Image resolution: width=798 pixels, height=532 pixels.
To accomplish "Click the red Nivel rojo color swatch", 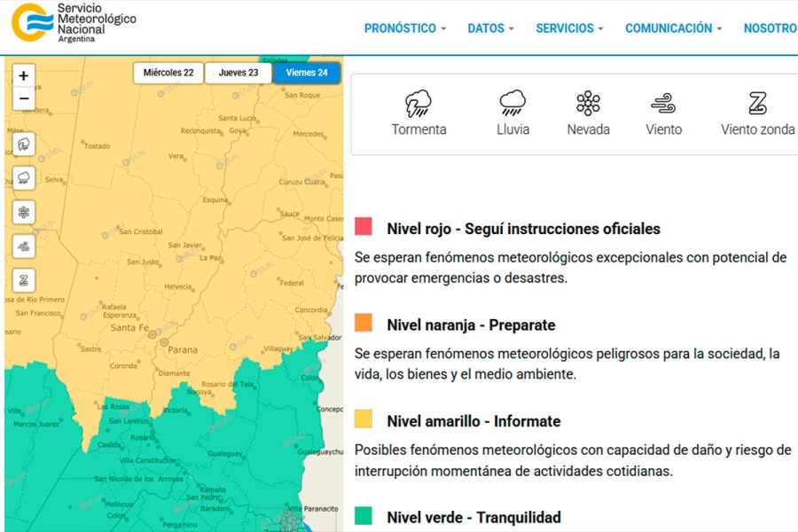I will pos(364,227).
